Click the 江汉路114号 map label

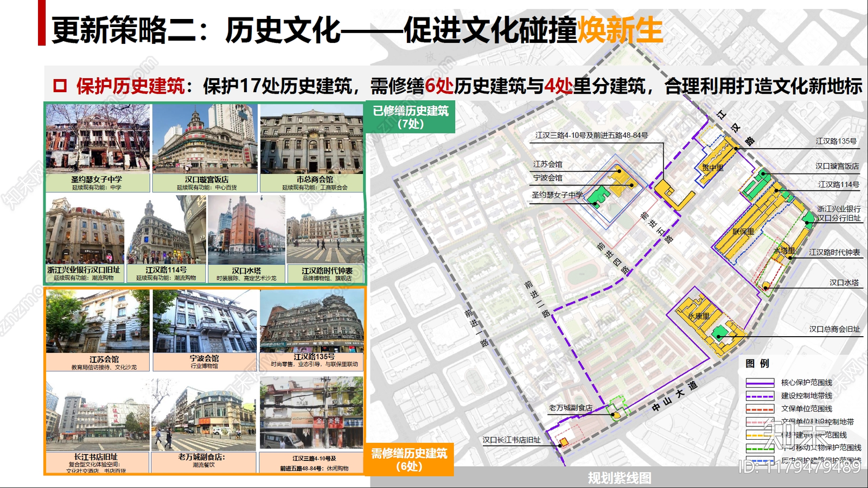pos(839,185)
